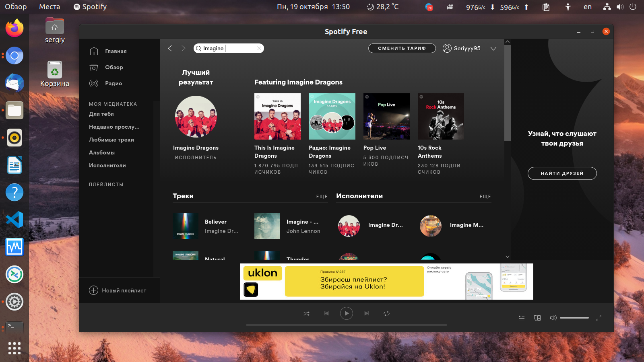Open Firefox from the Ubuntu dock
Screen dimensions: 644x362
(14, 28)
